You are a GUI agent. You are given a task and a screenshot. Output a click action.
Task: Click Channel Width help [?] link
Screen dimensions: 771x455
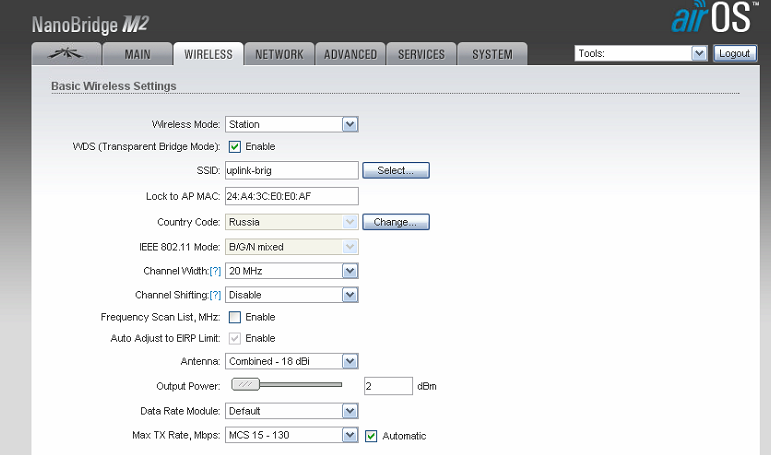215,271
